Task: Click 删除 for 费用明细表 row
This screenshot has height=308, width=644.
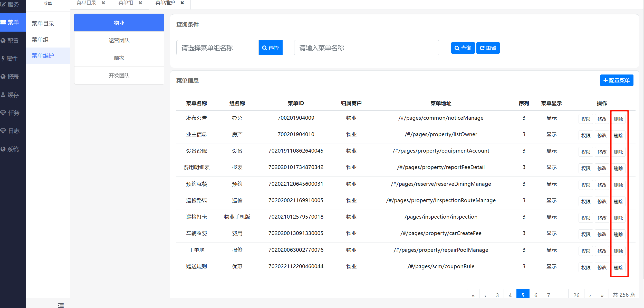Action: click(618, 168)
